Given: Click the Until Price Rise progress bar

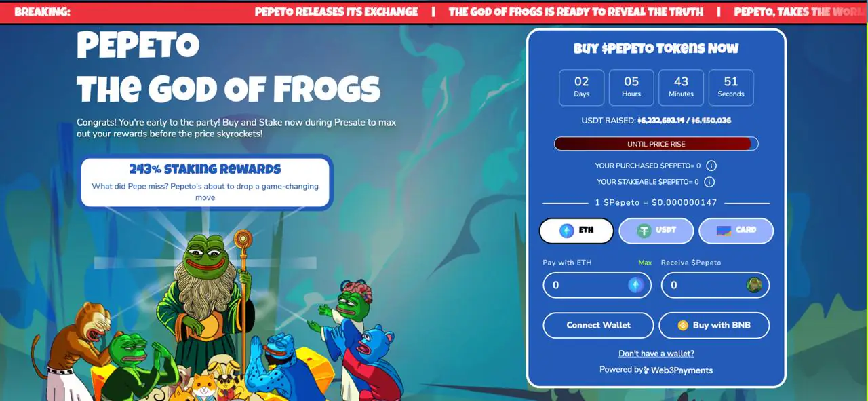Looking at the screenshot, I should 656,144.
